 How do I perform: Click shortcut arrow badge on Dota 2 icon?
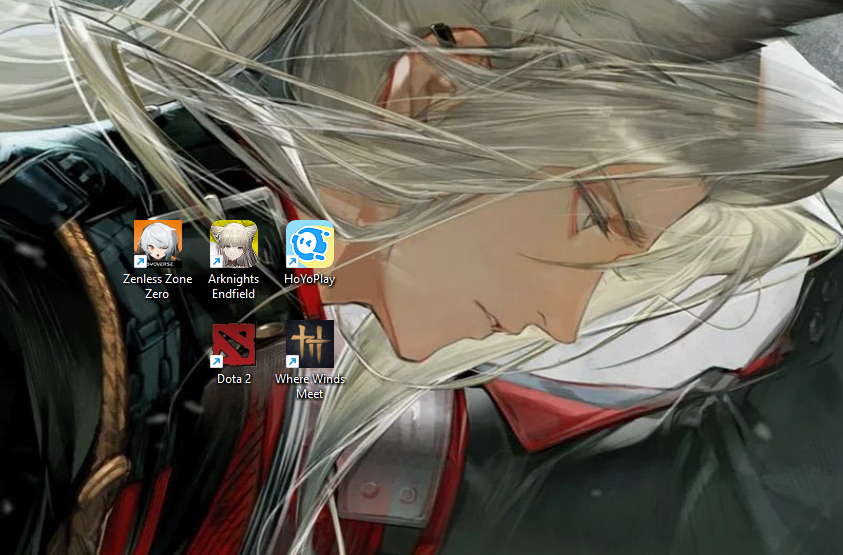(x=217, y=361)
